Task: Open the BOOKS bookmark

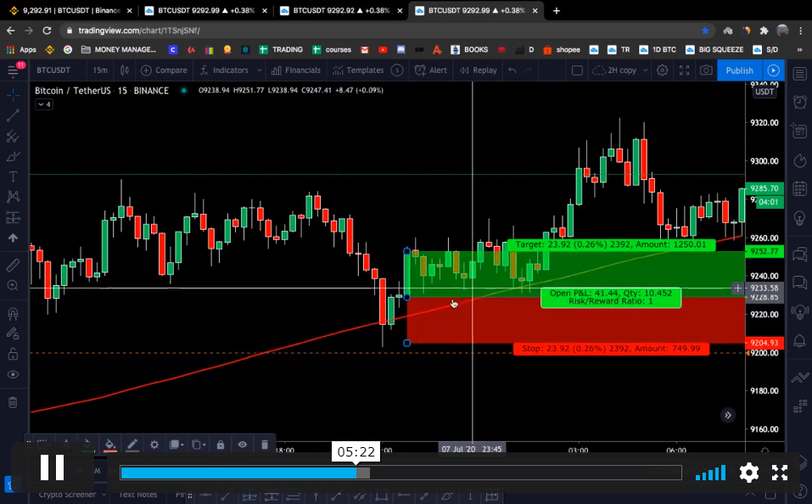Action: 469,50
